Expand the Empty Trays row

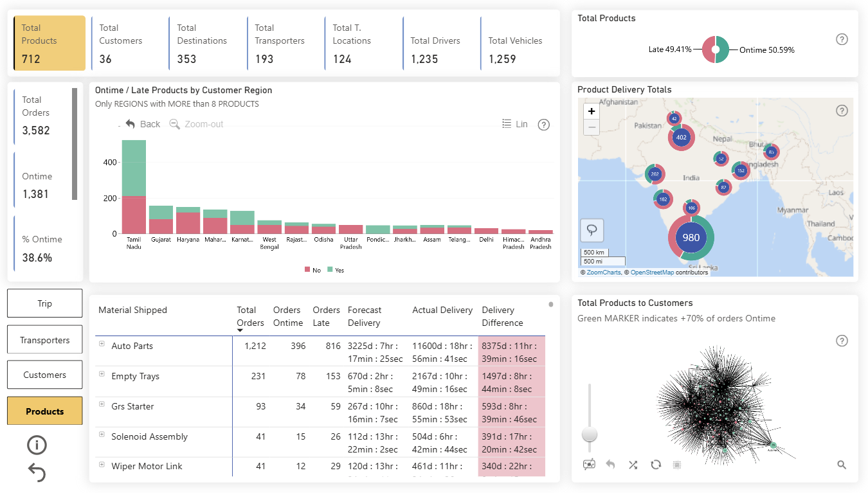[102, 374]
